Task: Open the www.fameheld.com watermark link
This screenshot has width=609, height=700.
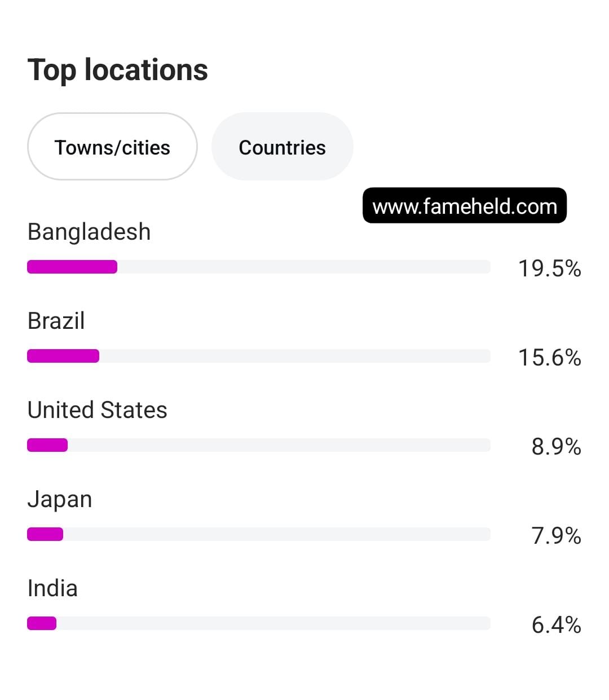Action: (x=465, y=206)
